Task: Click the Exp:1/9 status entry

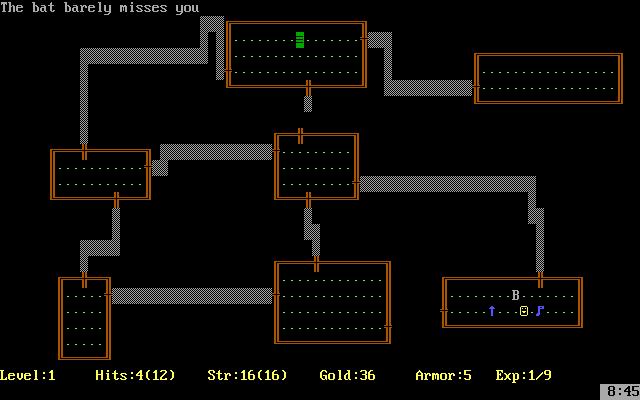Action: (x=523, y=376)
